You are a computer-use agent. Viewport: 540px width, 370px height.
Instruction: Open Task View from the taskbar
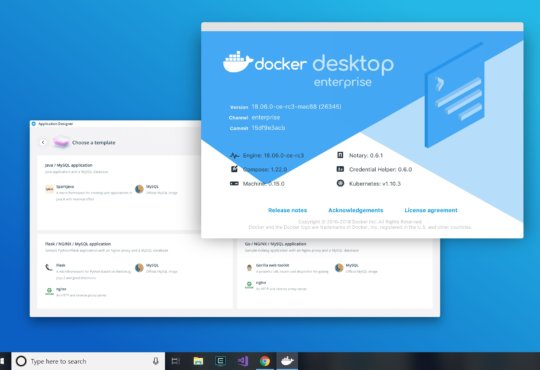pos(176,361)
